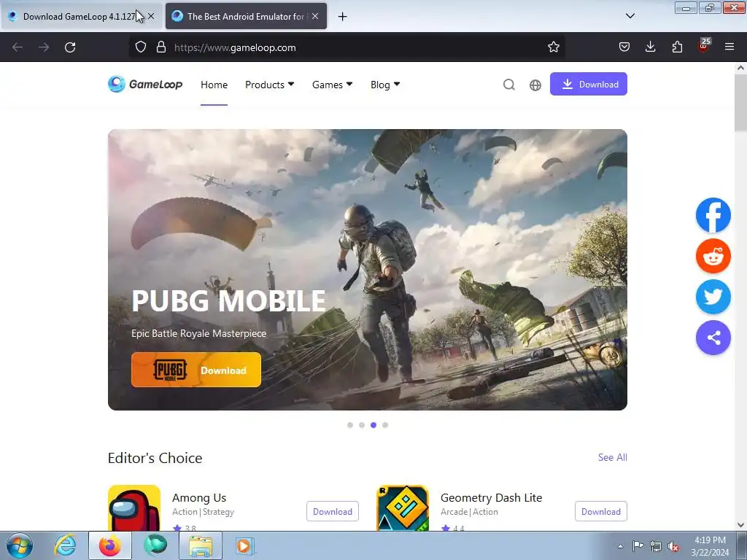Select the active third carousel dot
The width and height of the screenshot is (747, 560).
tap(373, 425)
